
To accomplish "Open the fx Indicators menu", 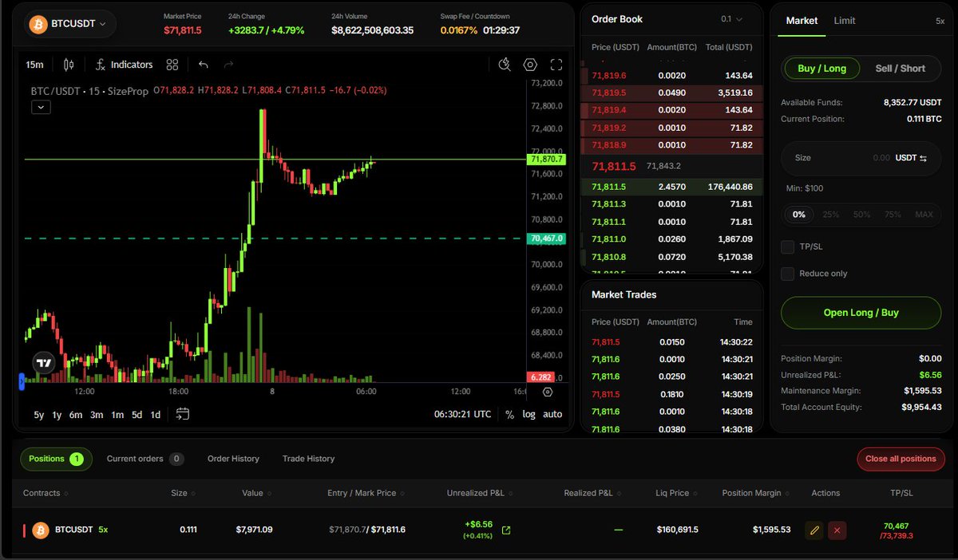I will pyautogui.click(x=124, y=65).
